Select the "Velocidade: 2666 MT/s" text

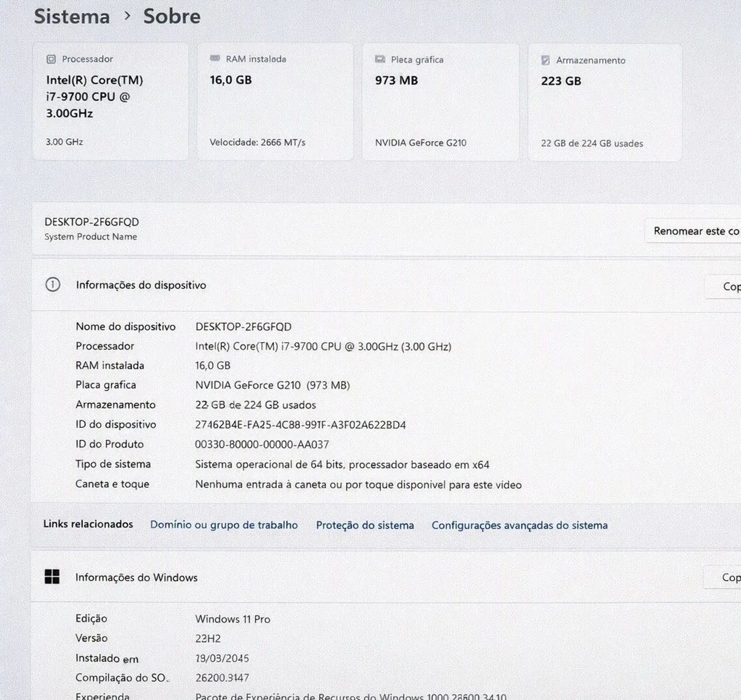click(x=257, y=142)
